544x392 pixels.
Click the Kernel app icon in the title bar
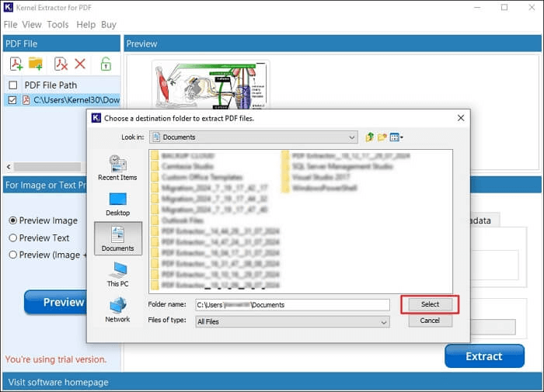coord(9,7)
